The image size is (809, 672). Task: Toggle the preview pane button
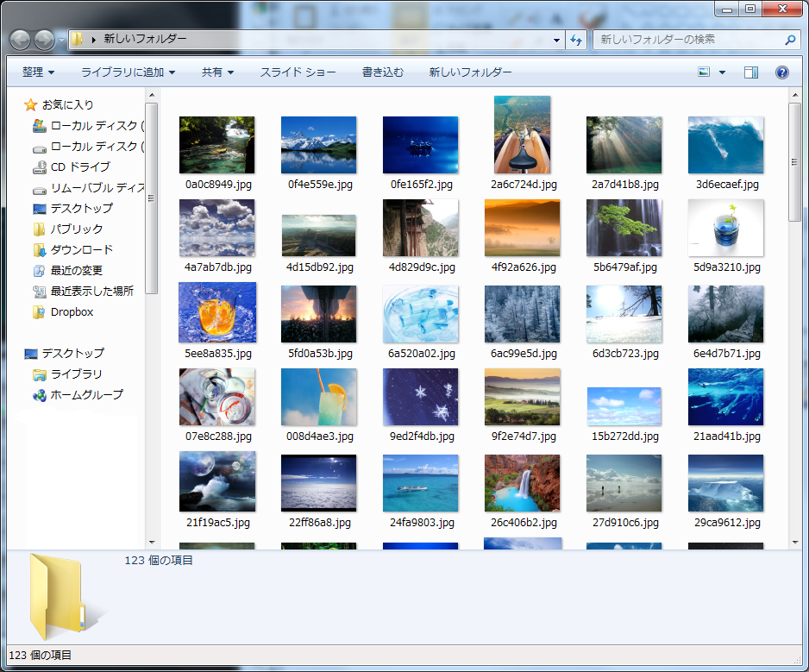[x=751, y=72]
